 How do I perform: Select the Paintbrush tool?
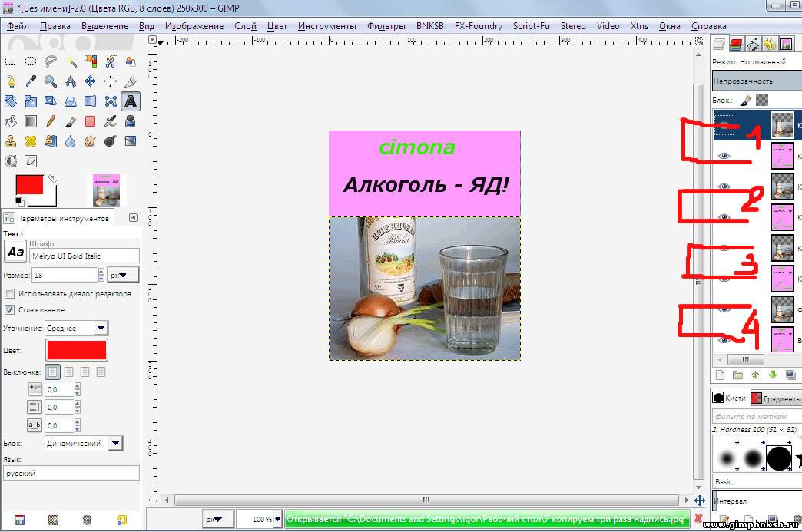pyautogui.click(x=71, y=121)
